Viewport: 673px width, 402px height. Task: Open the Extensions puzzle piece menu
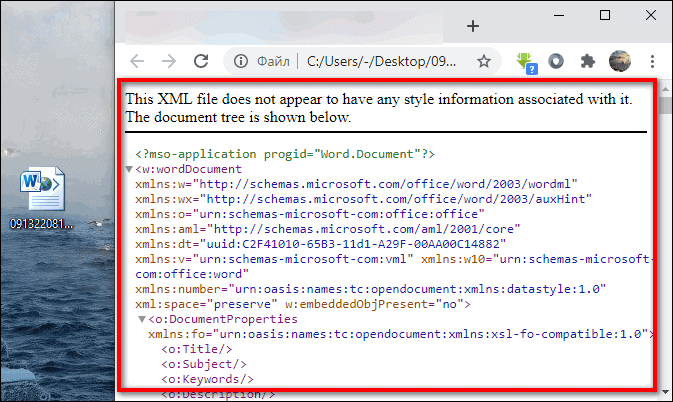(x=587, y=61)
